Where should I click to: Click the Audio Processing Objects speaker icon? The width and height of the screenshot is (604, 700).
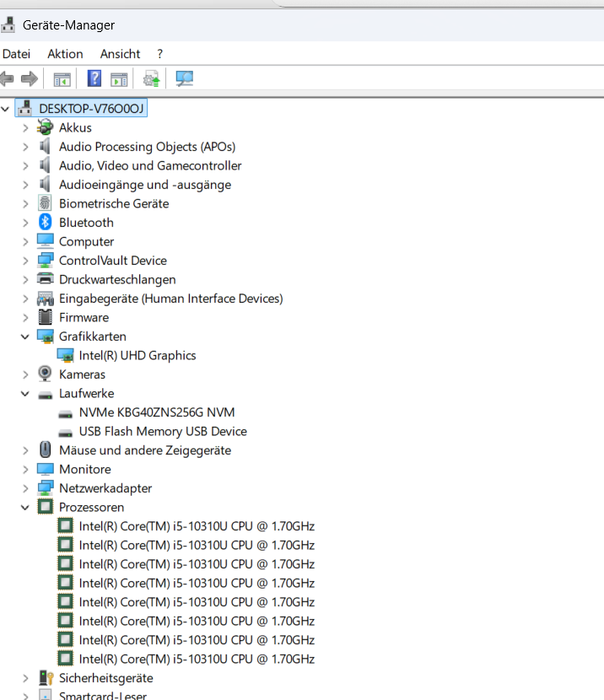pyautogui.click(x=45, y=147)
